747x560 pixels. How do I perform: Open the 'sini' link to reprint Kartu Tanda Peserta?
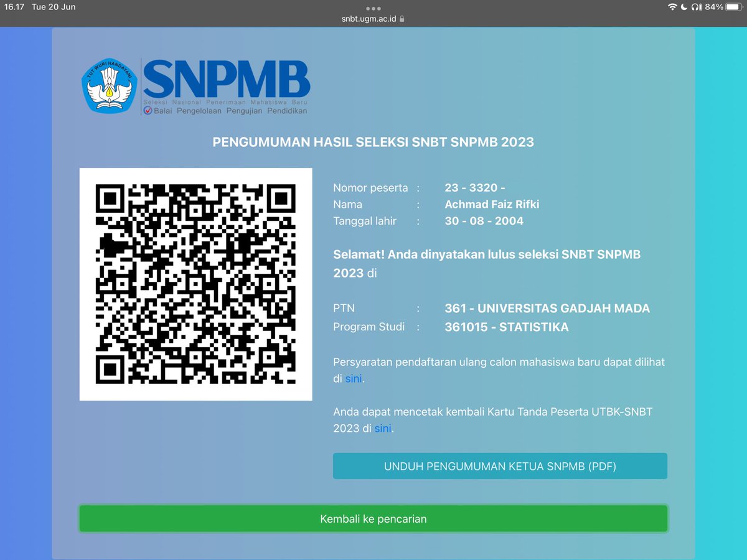tap(383, 428)
